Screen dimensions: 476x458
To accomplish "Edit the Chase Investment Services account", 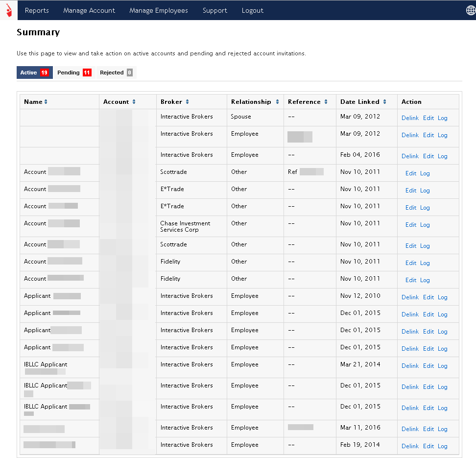I will pos(411,225).
